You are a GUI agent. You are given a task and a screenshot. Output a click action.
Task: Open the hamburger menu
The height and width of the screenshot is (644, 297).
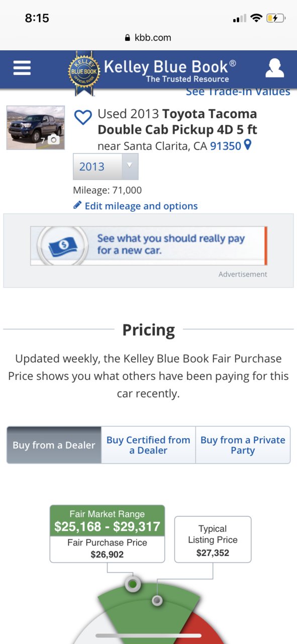click(x=22, y=68)
